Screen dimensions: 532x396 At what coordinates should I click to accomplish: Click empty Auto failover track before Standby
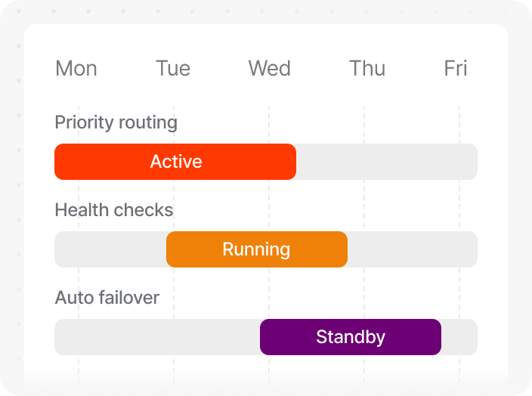click(157, 337)
